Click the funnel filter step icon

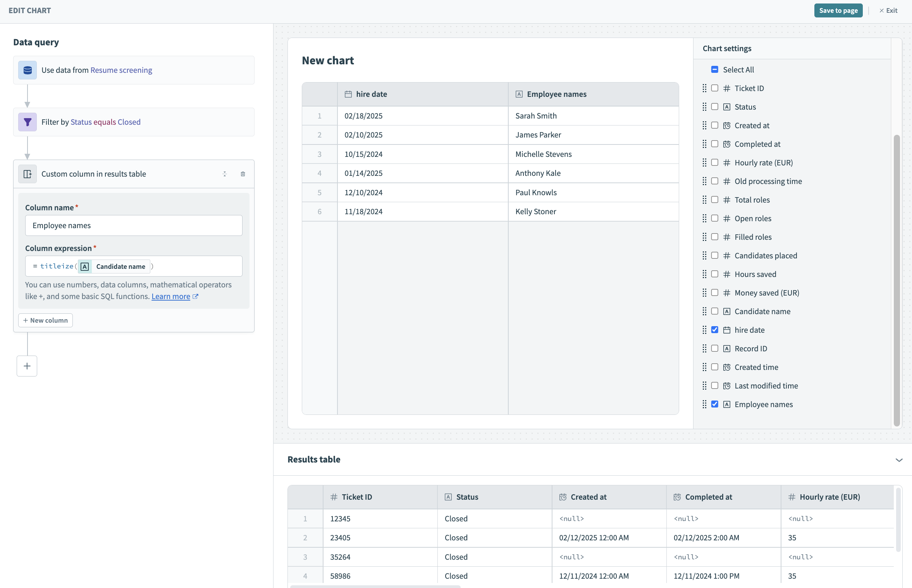point(28,122)
